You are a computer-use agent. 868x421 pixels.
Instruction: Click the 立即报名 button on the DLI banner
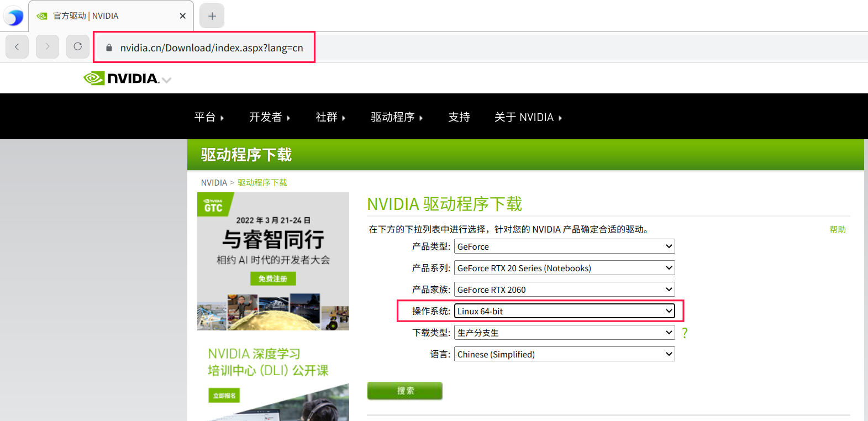[224, 396]
